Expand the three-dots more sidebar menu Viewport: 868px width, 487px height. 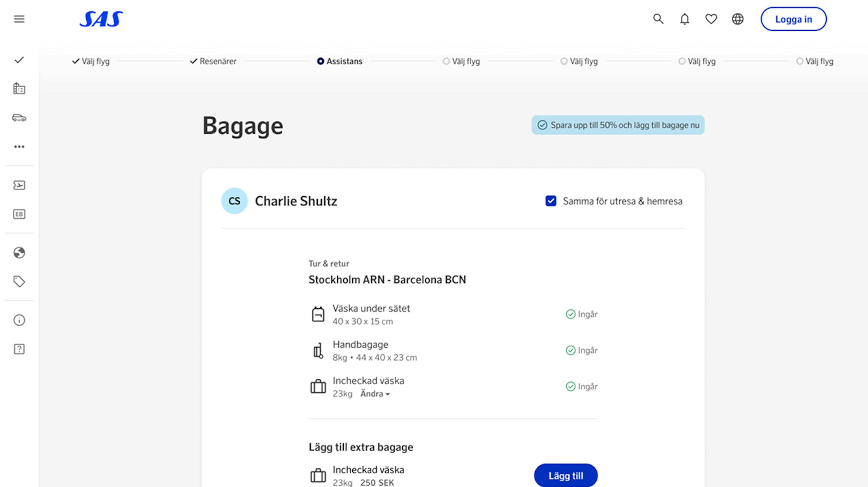[19, 147]
